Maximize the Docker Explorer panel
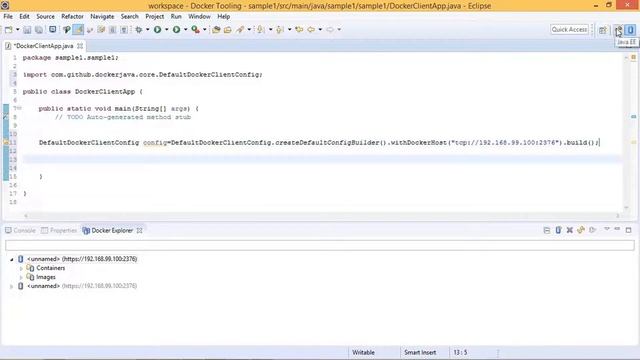 [629, 230]
